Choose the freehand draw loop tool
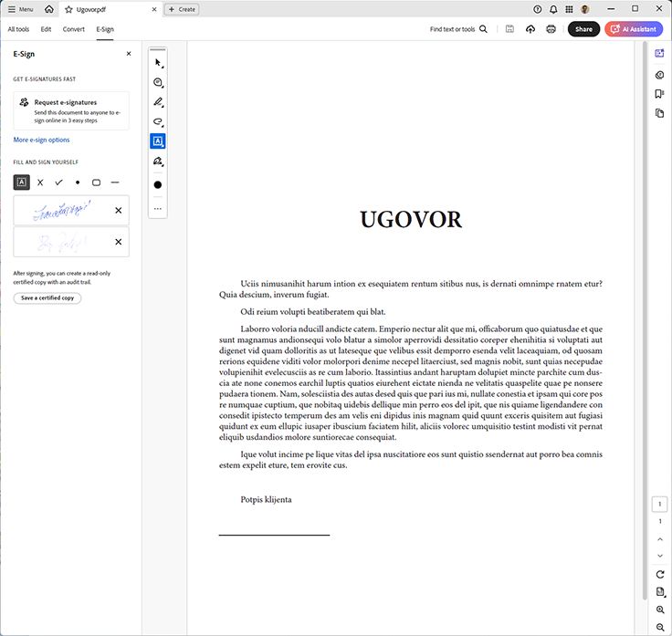672x636 pixels. pyautogui.click(x=158, y=121)
